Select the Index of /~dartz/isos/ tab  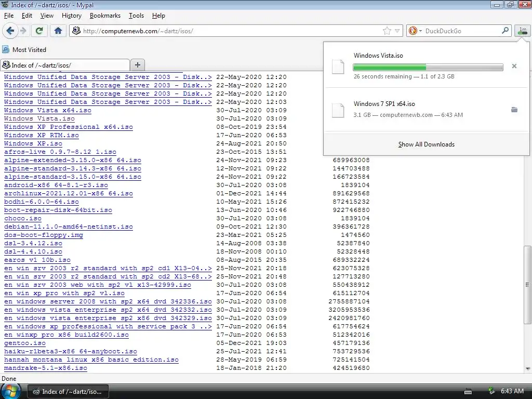pyautogui.click(x=65, y=65)
